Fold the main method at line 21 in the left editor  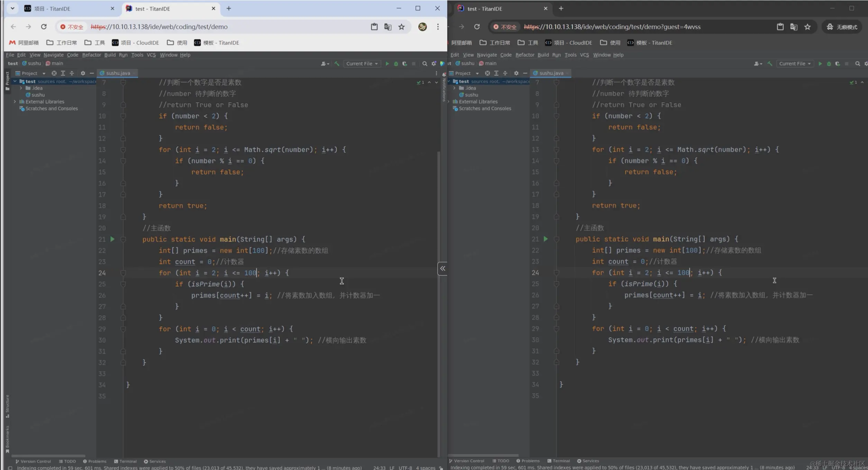(x=123, y=239)
